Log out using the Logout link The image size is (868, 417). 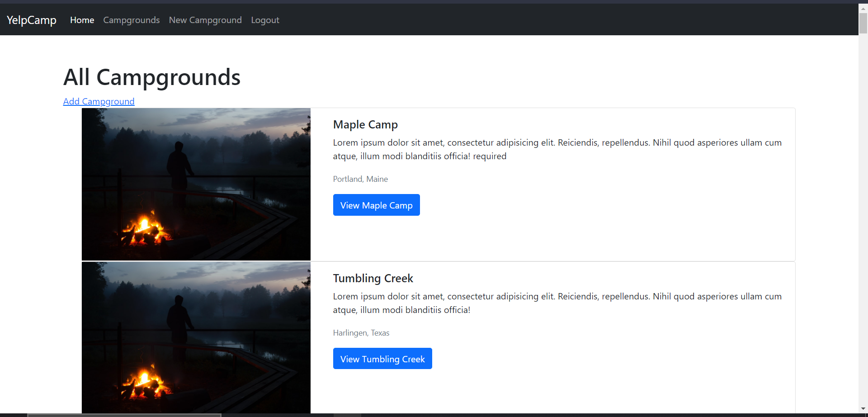pyautogui.click(x=265, y=20)
